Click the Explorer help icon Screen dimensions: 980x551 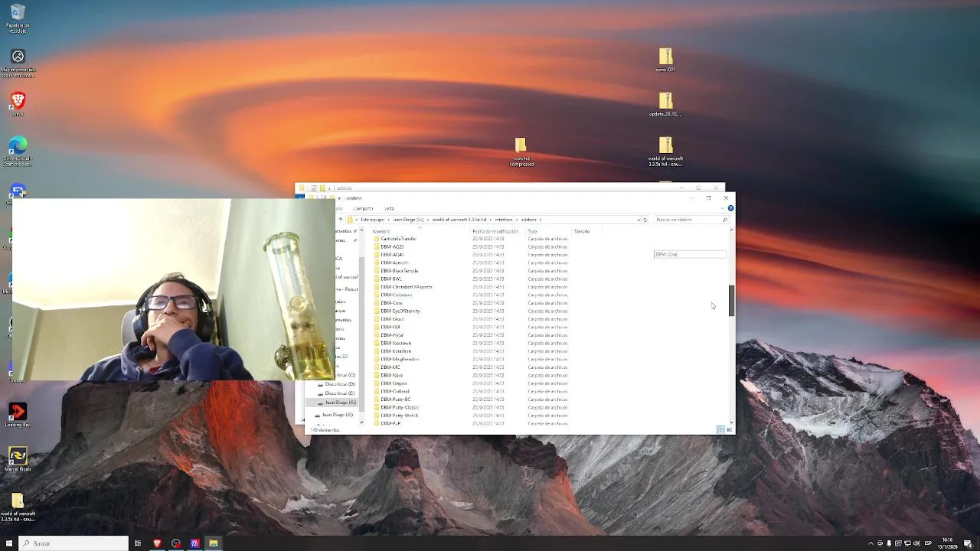click(730, 208)
